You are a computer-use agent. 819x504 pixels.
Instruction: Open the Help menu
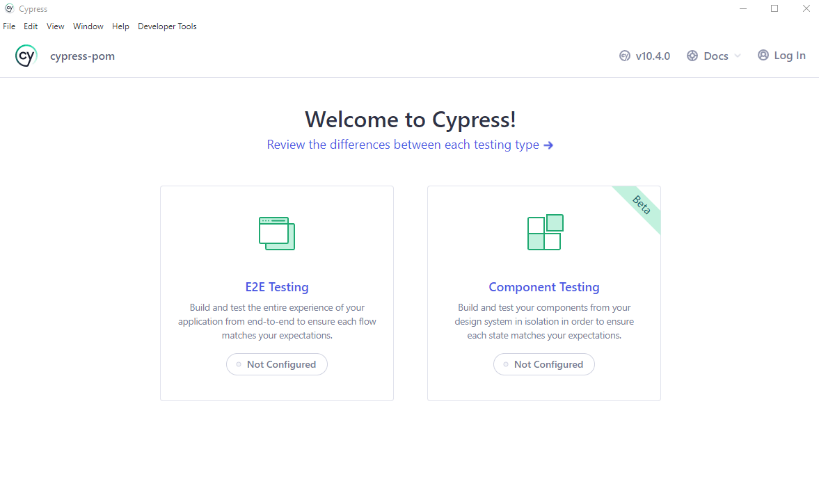pyautogui.click(x=120, y=26)
